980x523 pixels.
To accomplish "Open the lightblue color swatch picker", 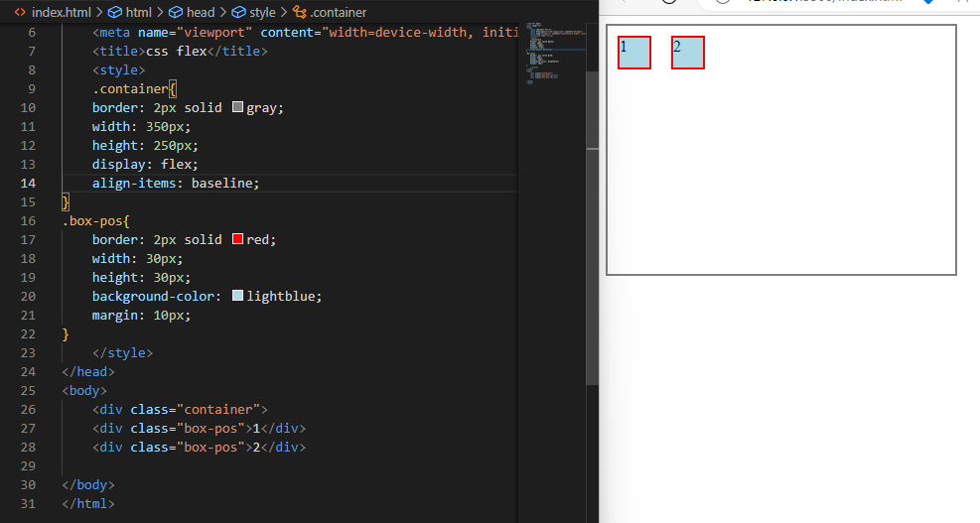I will point(237,295).
